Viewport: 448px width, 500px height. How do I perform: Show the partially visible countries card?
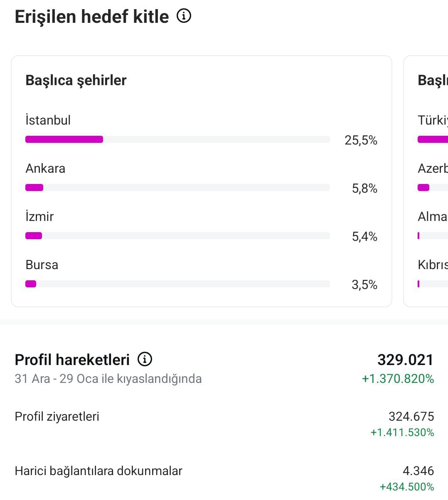pos(426,181)
